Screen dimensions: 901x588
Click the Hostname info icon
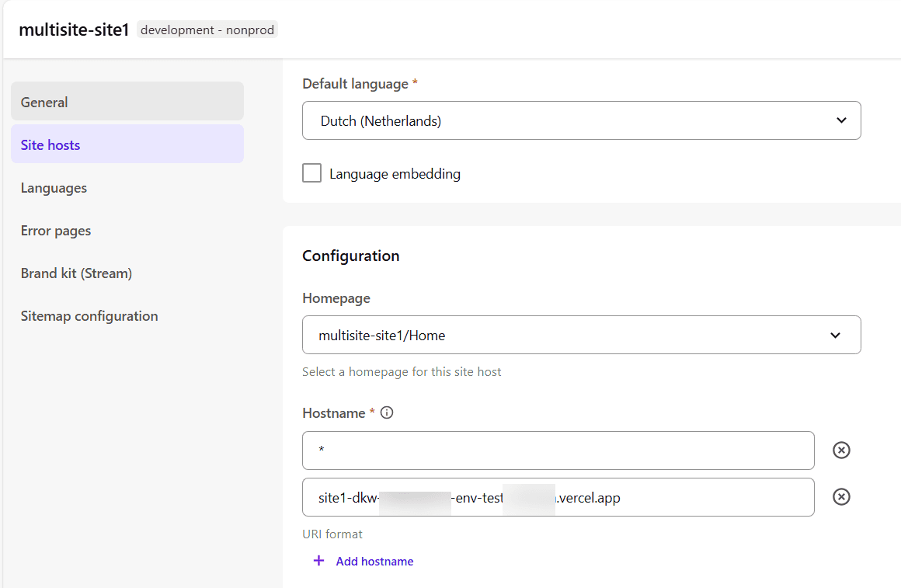(387, 412)
